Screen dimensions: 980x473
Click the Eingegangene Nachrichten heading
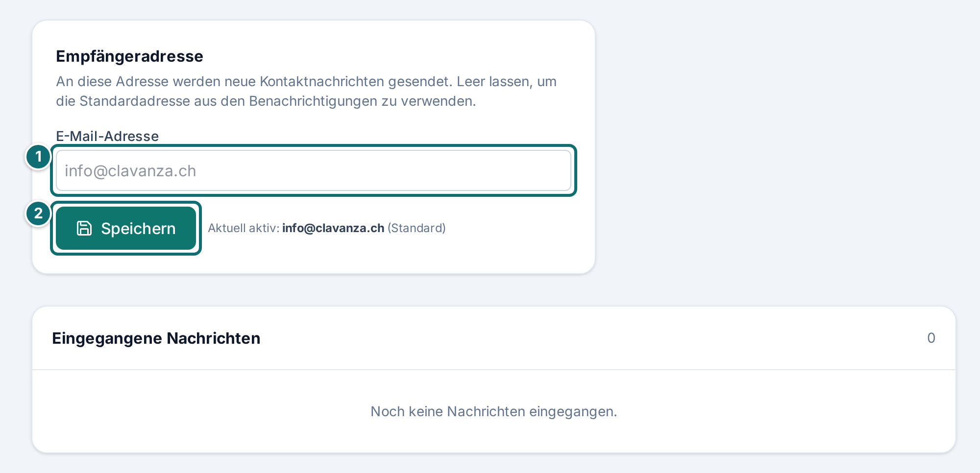pos(156,338)
